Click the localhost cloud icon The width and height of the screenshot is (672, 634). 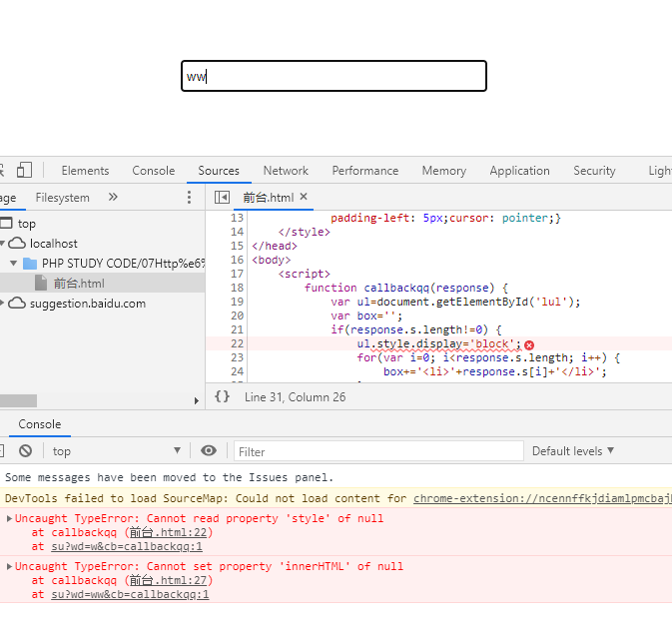point(17,243)
